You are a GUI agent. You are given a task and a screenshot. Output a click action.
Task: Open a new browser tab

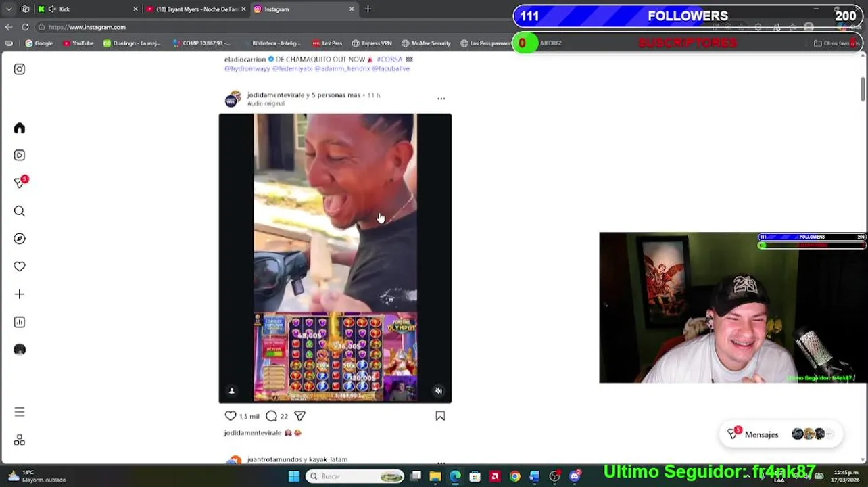368,9
